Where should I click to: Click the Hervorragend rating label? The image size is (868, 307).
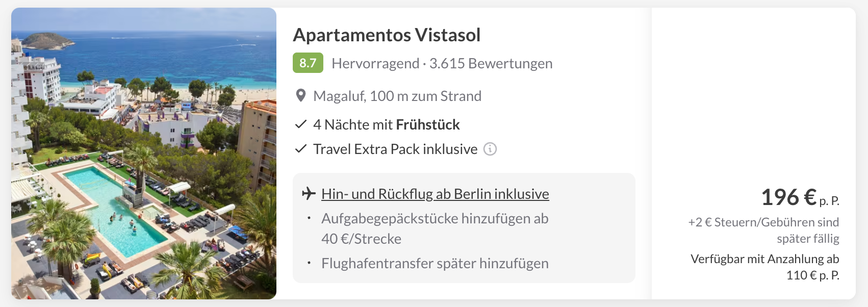[x=375, y=63]
